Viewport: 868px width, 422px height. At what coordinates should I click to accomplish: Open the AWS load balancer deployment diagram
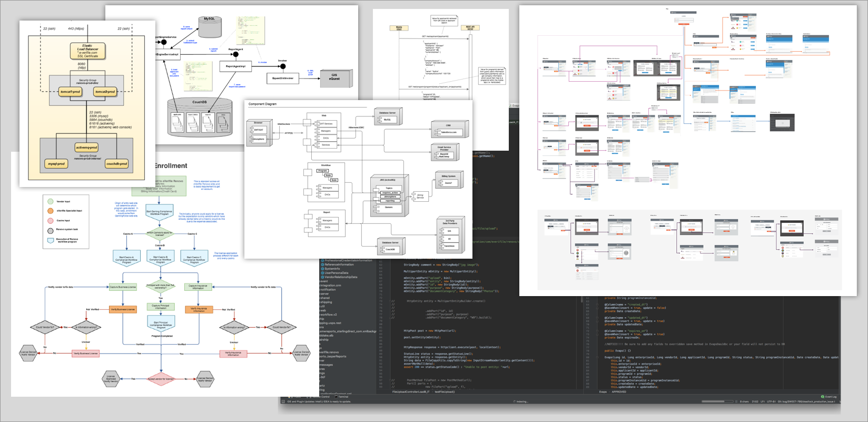pyautogui.click(x=87, y=104)
